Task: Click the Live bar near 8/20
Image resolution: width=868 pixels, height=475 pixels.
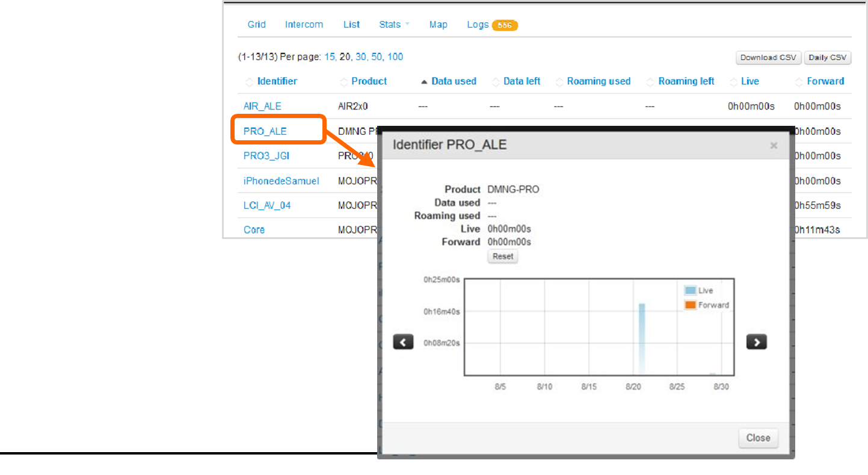Action: [642, 338]
